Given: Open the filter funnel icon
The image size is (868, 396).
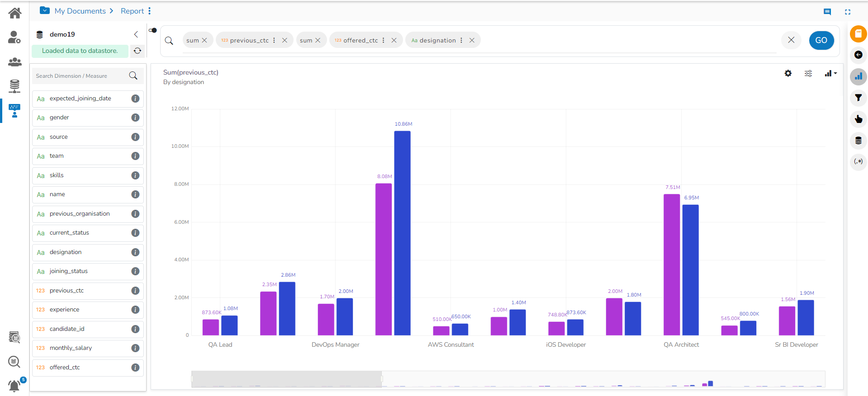Looking at the screenshot, I should 858,98.
